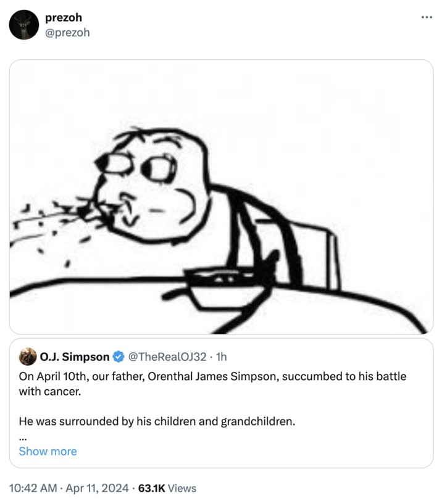Screen dimensions: 442x504
Task: Click the sentence about children and grandchildren
Action: coord(157,422)
